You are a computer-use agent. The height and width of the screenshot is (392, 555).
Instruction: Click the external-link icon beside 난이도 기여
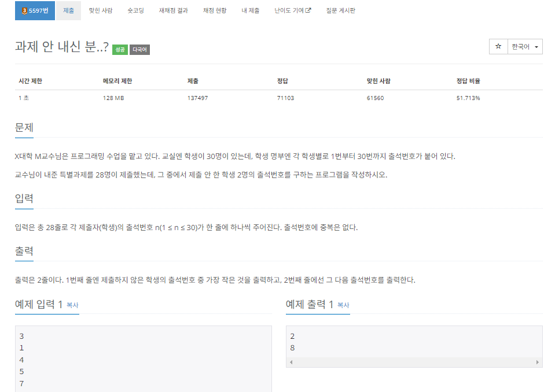[x=308, y=10]
